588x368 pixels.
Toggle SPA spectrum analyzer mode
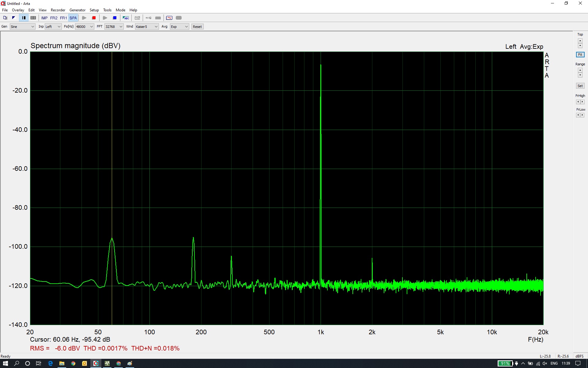73,18
